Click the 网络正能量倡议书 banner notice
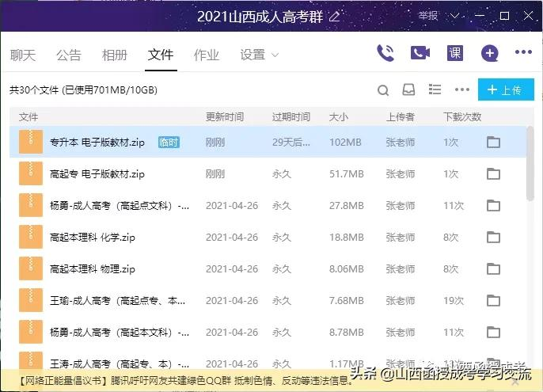 click(185, 381)
